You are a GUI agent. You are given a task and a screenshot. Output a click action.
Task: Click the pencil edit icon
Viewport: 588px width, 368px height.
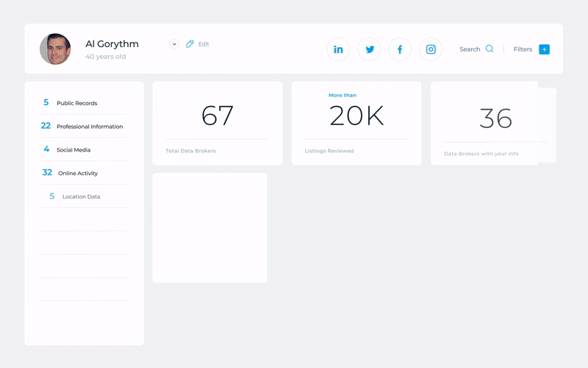pyautogui.click(x=190, y=44)
